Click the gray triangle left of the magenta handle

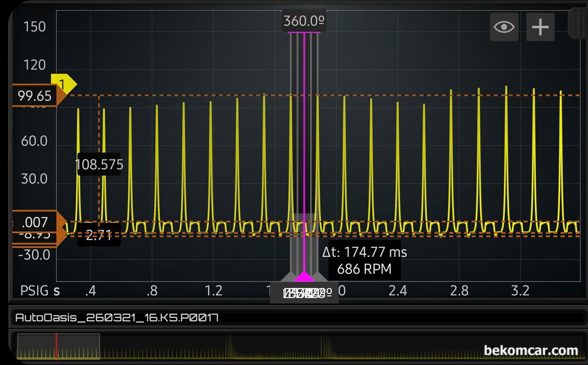click(288, 277)
